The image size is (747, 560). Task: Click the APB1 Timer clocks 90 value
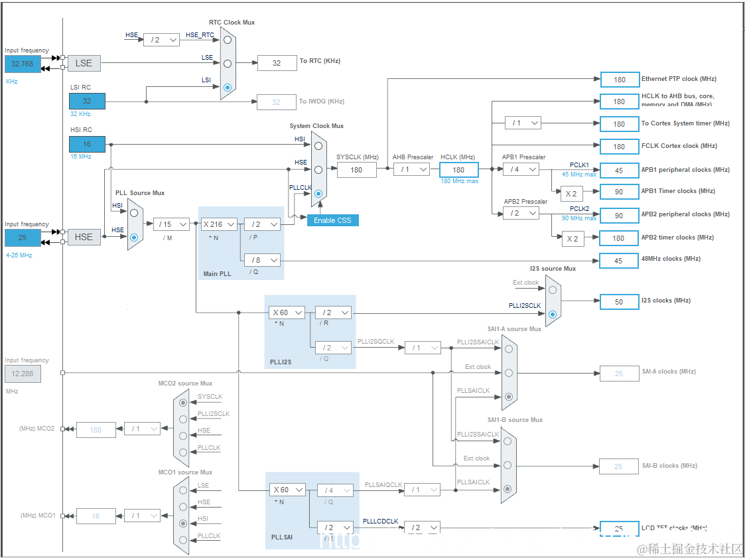[x=619, y=192]
